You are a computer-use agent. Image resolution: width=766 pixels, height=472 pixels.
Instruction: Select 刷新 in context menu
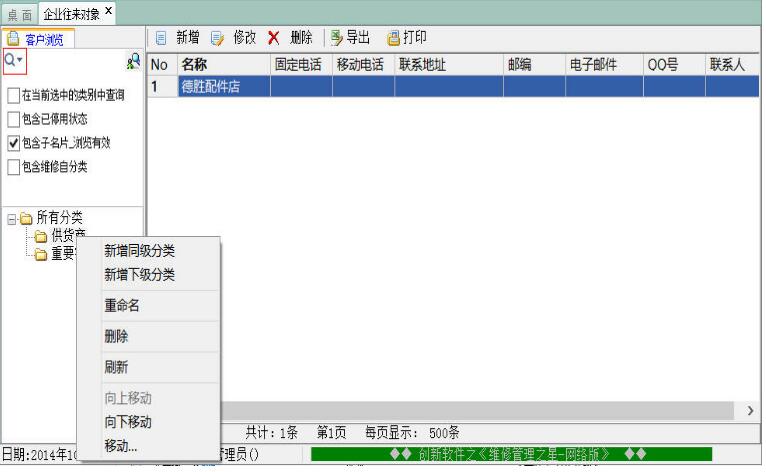click(x=116, y=367)
